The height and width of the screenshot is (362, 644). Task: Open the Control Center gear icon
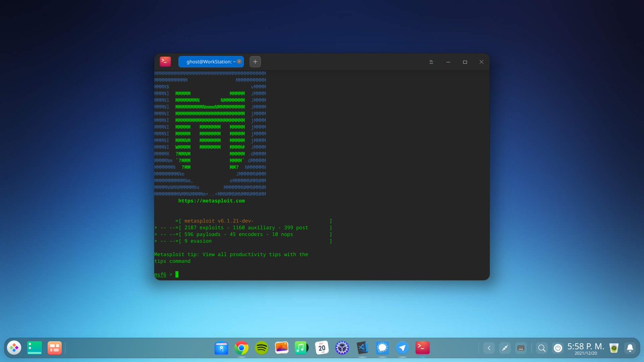pyautogui.click(x=342, y=348)
